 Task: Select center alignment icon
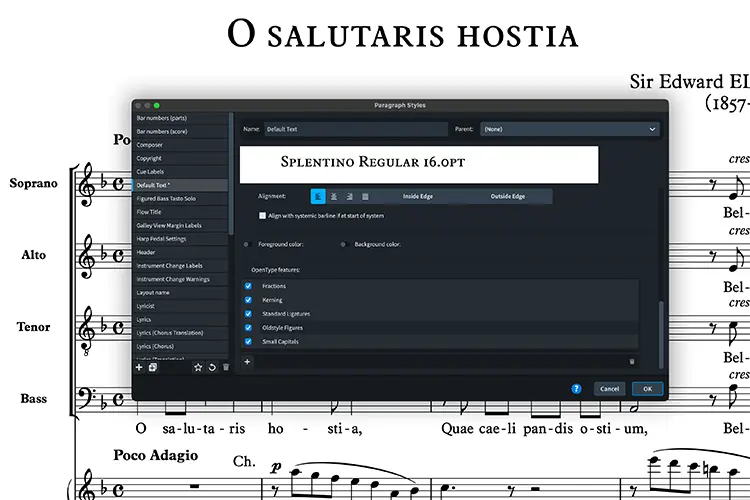pyautogui.click(x=334, y=197)
